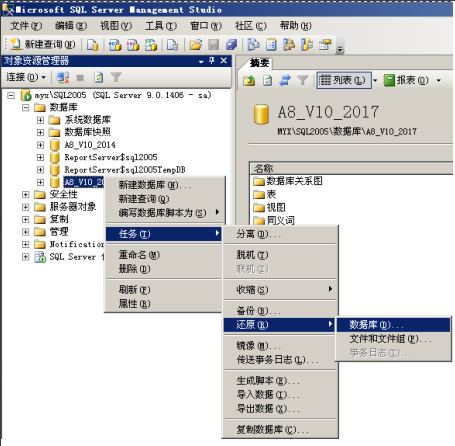The image size is (455, 446).
Task: Click the Object Explorer toolbar icon
Action: [289, 45]
